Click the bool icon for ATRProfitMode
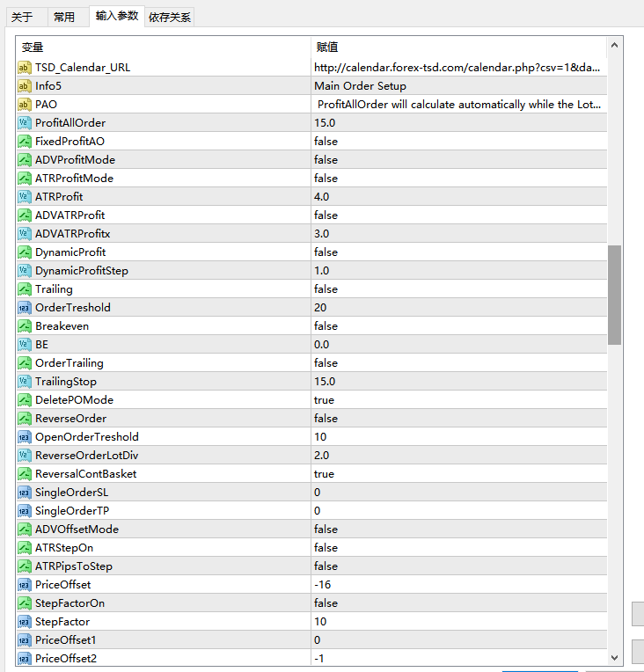This screenshot has height=672, width=644. (x=25, y=178)
